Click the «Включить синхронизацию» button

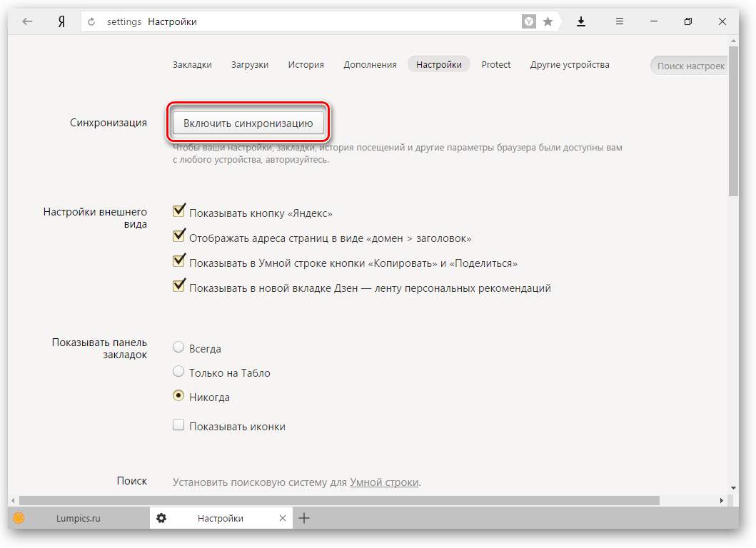248,123
